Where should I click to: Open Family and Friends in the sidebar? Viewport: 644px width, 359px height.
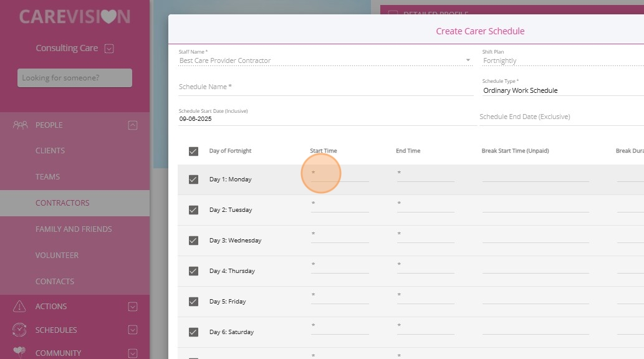click(74, 229)
